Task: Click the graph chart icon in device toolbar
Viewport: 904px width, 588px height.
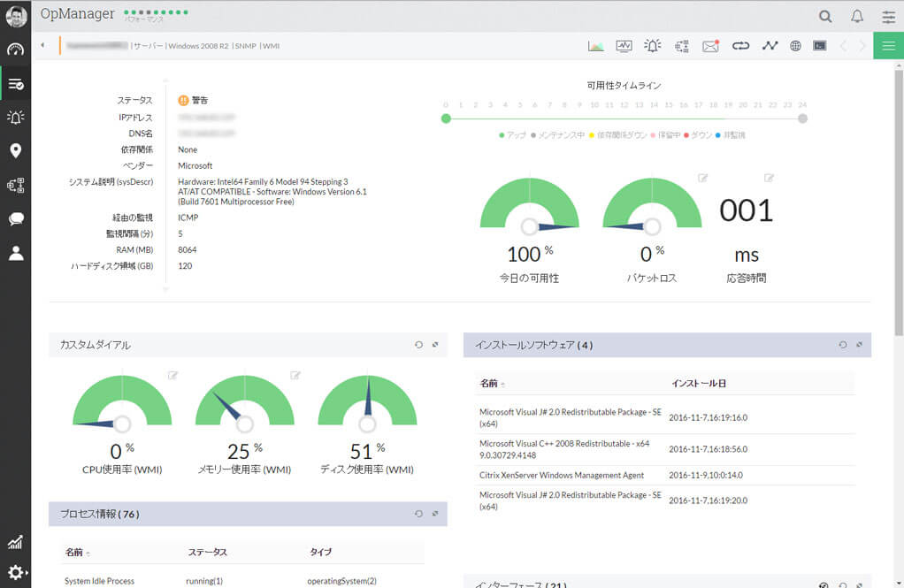Action: click(596, 46)
